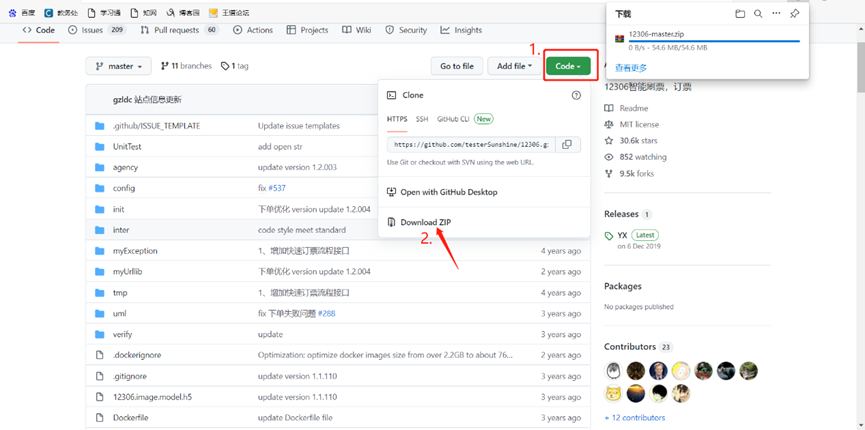The width and height of the screenshot is (865, 430).
Task: Open the 11 branches link
Action: [186, 66]
